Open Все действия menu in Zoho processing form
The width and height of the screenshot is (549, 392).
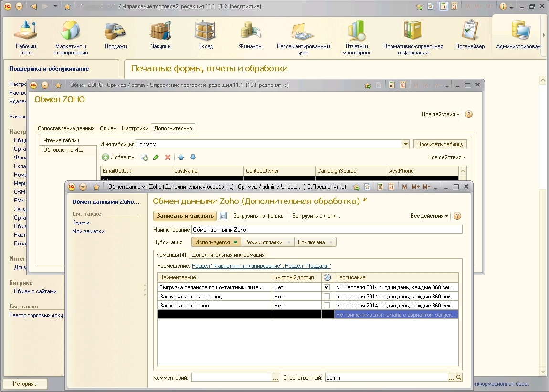coord(429,216)
